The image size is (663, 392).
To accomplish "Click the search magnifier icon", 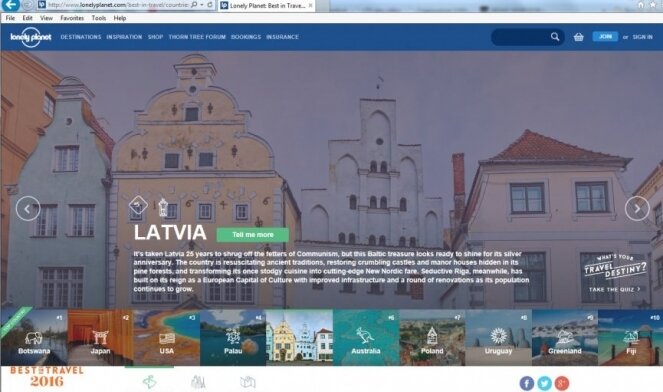I will click(x=555, y=37).
